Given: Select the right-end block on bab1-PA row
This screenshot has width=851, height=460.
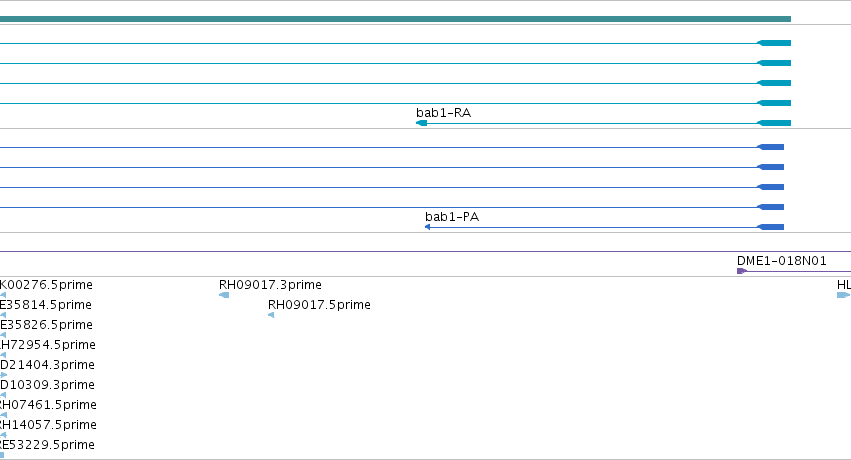Looking at the screenshot, I should [x=771, y=227].
